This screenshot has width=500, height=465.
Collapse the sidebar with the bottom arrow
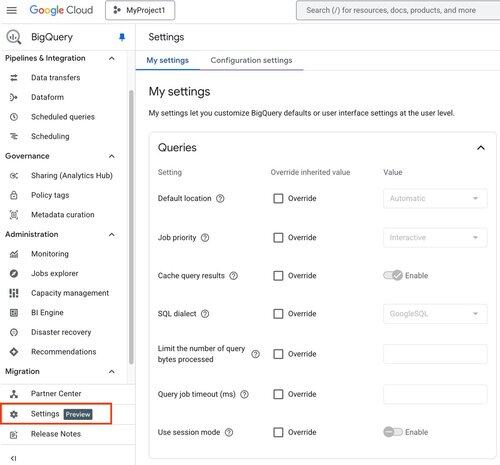coord(13,458)
